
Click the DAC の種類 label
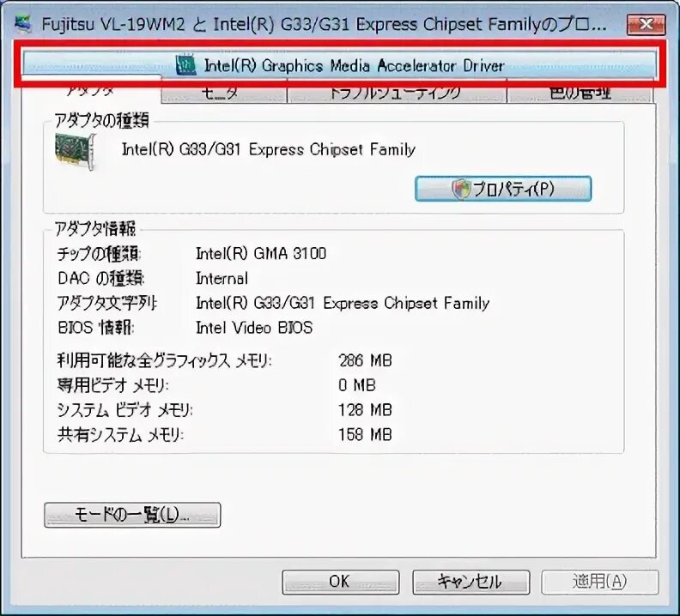[x=100, y=278]
